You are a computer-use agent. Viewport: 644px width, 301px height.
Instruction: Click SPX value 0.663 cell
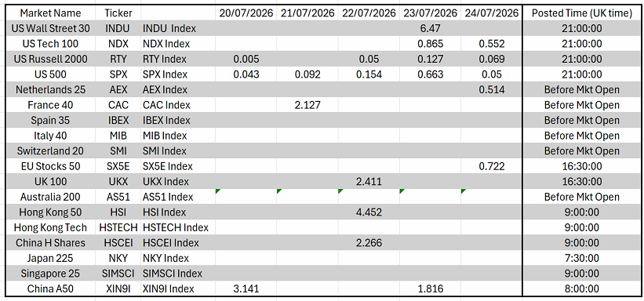[x=430, y=74]
